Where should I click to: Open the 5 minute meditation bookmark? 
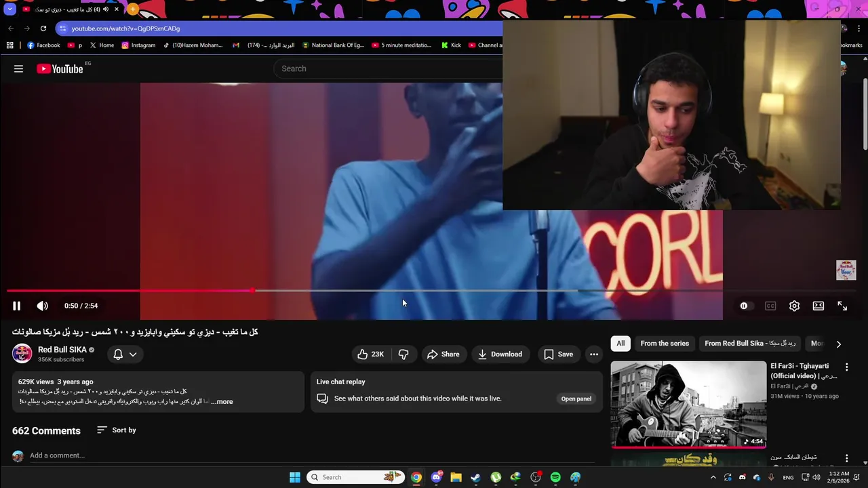tap(401, 45)
